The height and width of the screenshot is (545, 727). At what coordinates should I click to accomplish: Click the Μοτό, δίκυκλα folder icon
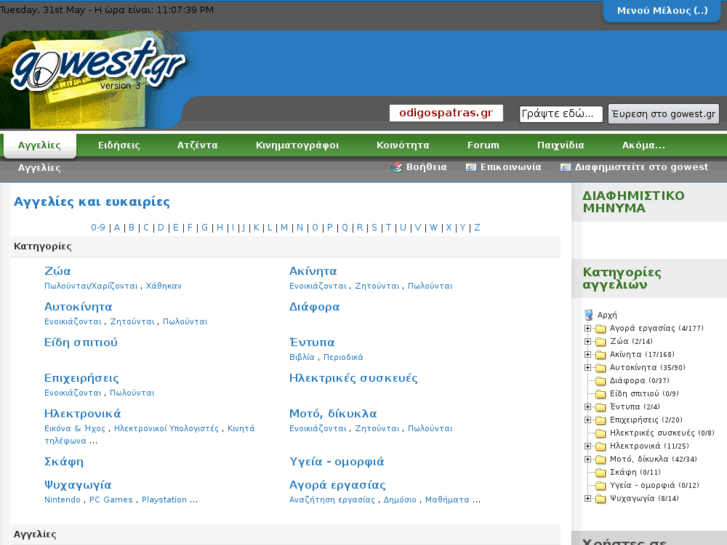tap(600, 459)
